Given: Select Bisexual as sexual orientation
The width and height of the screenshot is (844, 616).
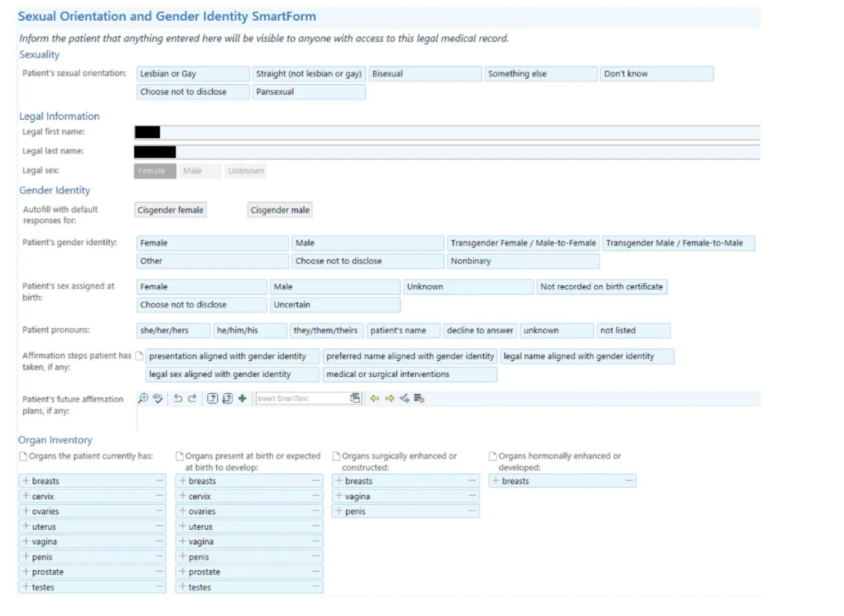Looking at the screenshot, I should [x=425, y=74].
